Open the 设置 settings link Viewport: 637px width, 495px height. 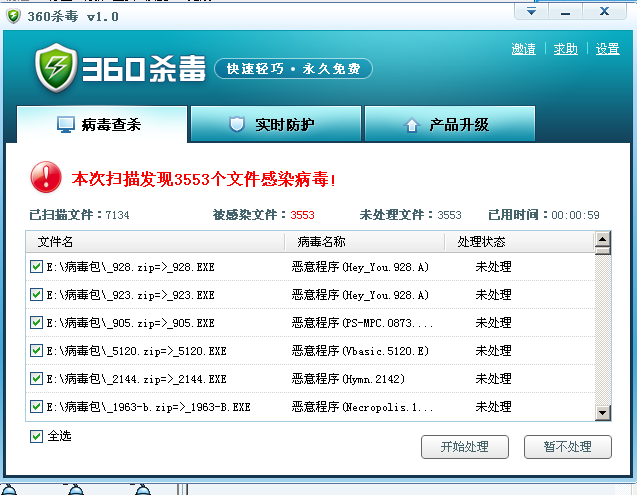pyautogui.click(x=607, y=49)
